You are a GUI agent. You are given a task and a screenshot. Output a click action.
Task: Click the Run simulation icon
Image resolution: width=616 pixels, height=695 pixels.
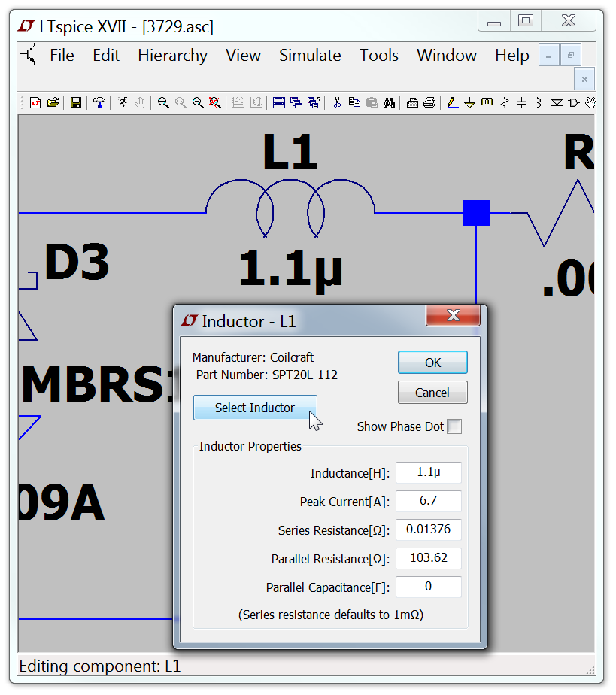click(x=122, y=103)
